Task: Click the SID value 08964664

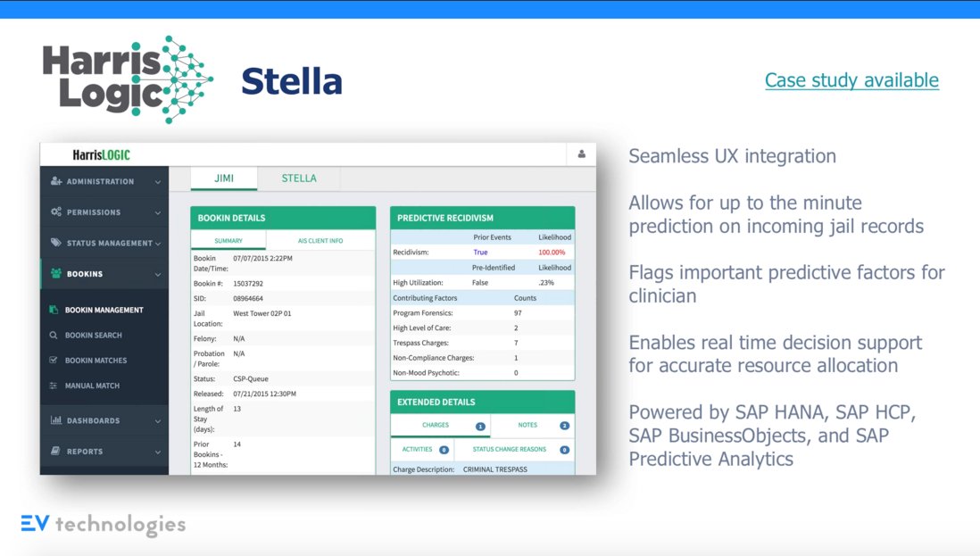Action: [x=248, y=299]
